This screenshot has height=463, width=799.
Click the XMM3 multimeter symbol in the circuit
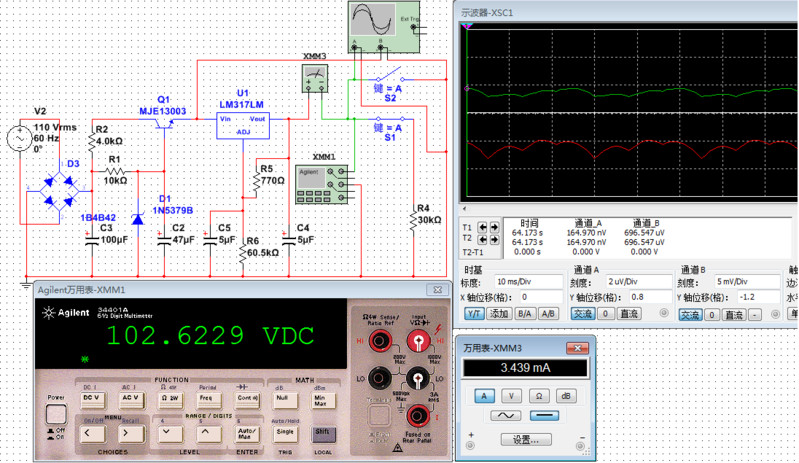click(315, 78)
